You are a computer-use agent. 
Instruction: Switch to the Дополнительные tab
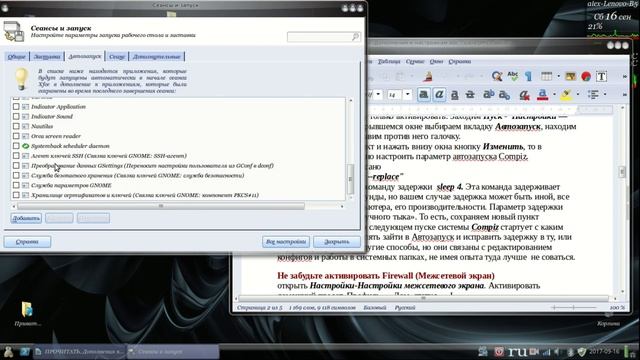[157, 56]
